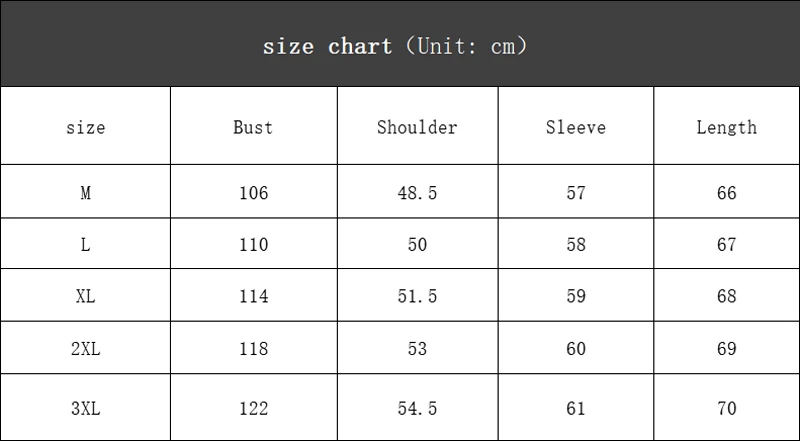Click shoulder value 48.5 cell
Screen dimensions: 800x441
[417, 191]
